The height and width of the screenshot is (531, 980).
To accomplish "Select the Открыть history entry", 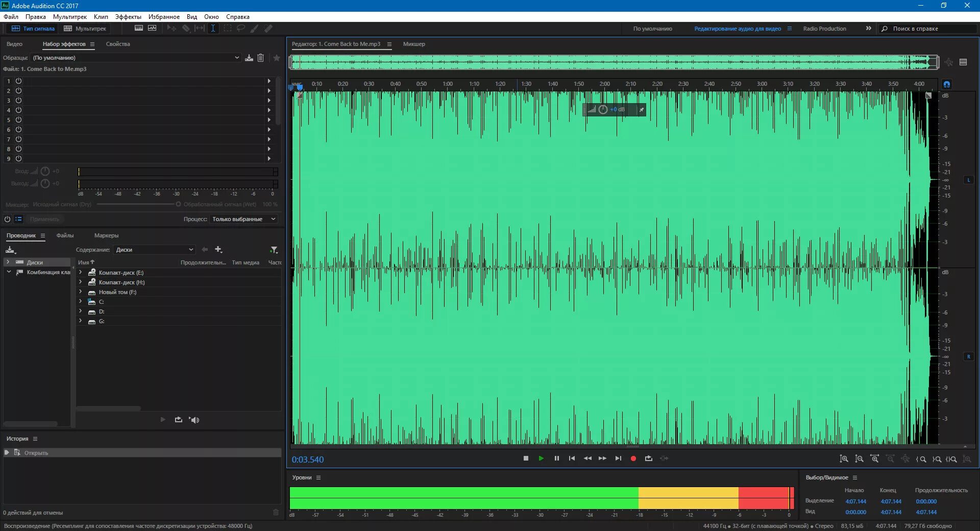I will click(142, 453).
